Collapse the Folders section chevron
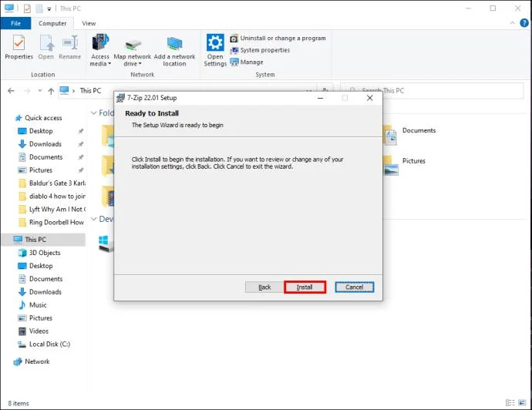Image resolution: width=532 pixels, height=410 pixels. point(94,113)
